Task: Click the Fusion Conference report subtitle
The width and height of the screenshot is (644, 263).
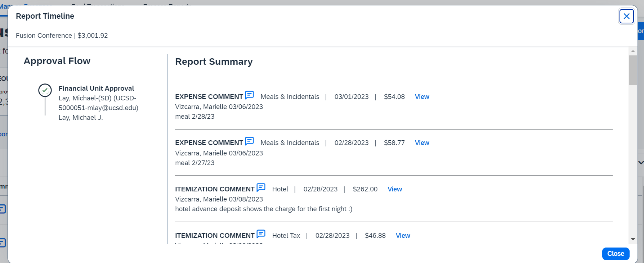Action: (62, 36)
